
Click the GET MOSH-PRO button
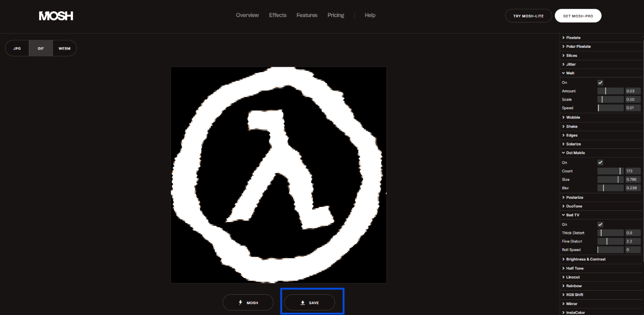[x=578, y=16]
